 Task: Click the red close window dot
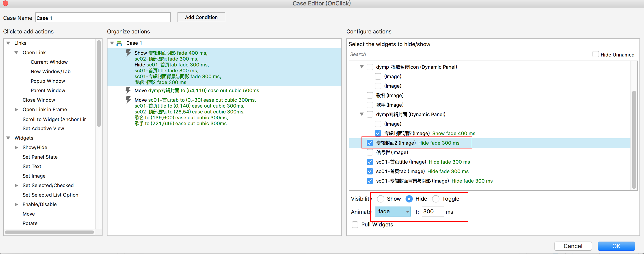(5, 3)
